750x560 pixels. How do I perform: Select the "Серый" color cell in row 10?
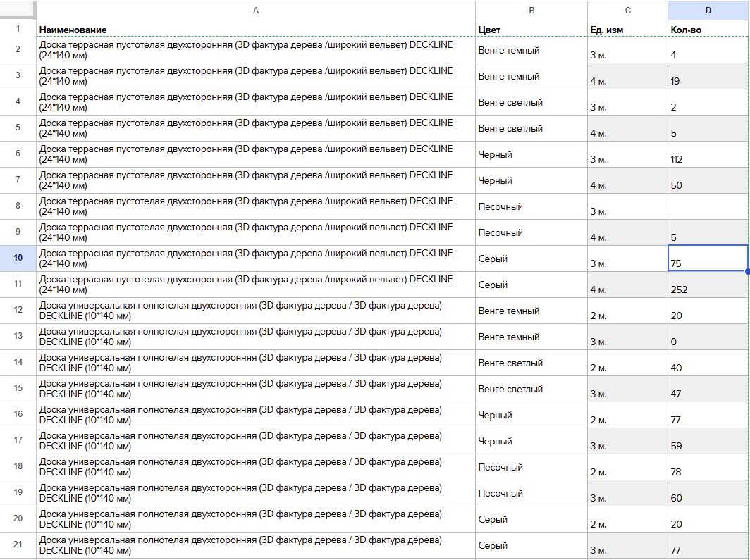click(x=531, y=259)
